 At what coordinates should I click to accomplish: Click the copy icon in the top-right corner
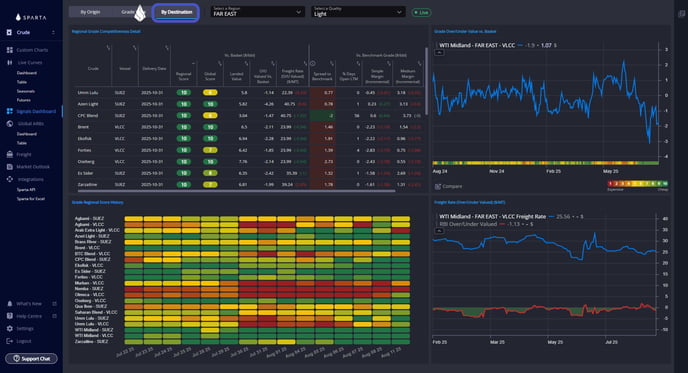(x=681, y=14)
